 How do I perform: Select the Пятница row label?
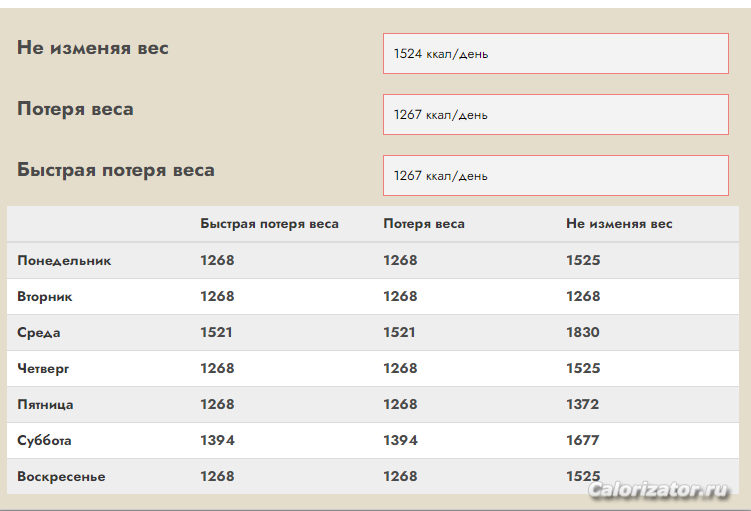point(45,404)
